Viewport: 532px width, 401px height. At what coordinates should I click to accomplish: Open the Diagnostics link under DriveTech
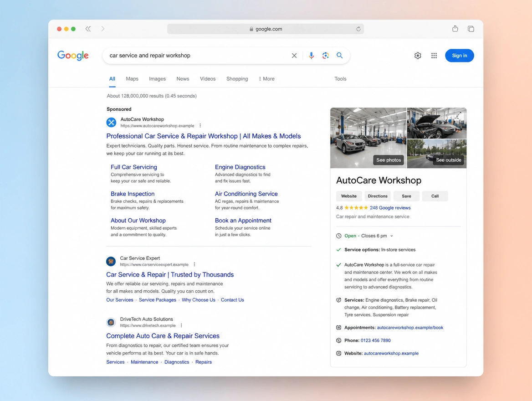click(177, 362)
